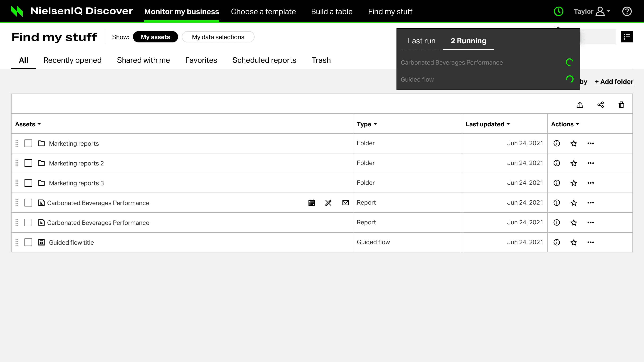Click the export upload icon above table
644x362 pixels.
pyautogui.click(x=580, y=105)
